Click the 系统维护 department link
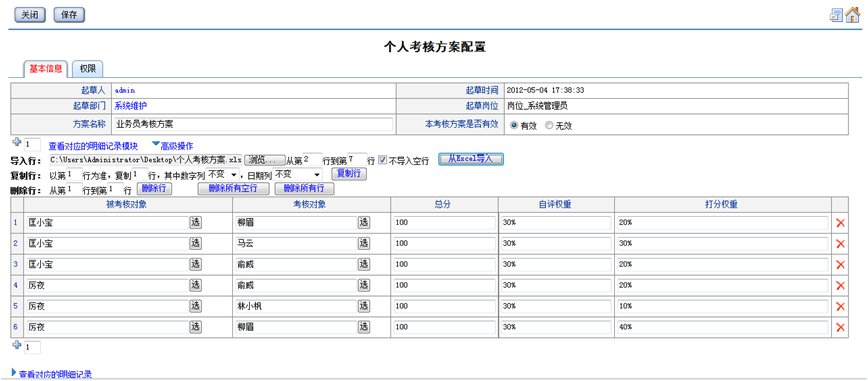This screenshot has height=381, width=868. [131, 105]
